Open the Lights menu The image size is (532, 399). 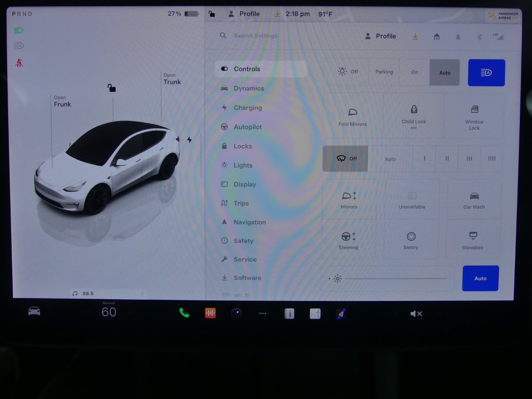click(x=236, y=165)
